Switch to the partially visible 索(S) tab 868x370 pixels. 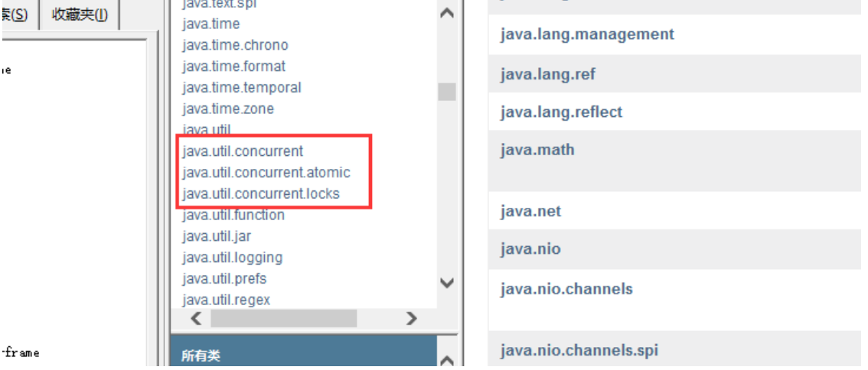pos(15,15)
